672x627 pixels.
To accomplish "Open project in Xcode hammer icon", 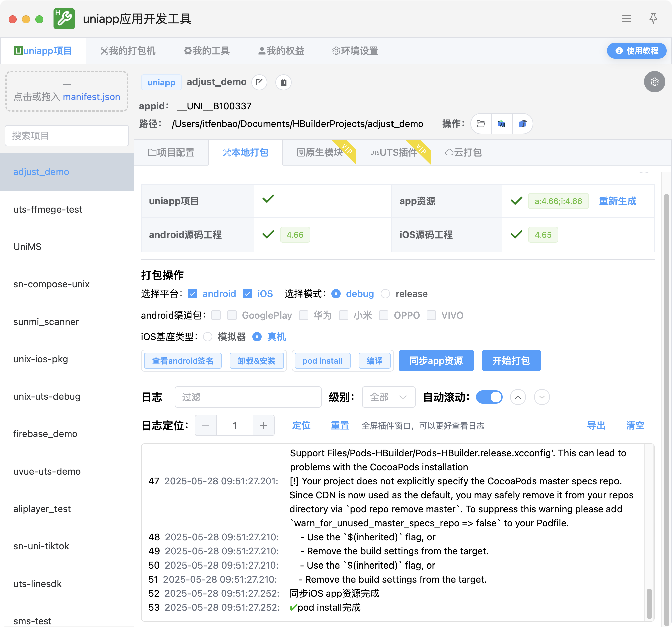I will pyautogui.click(x=522, y=124).
